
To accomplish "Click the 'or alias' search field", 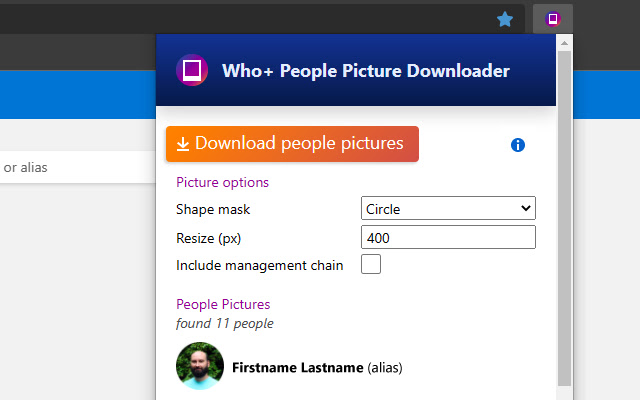I will coord(78,167).
